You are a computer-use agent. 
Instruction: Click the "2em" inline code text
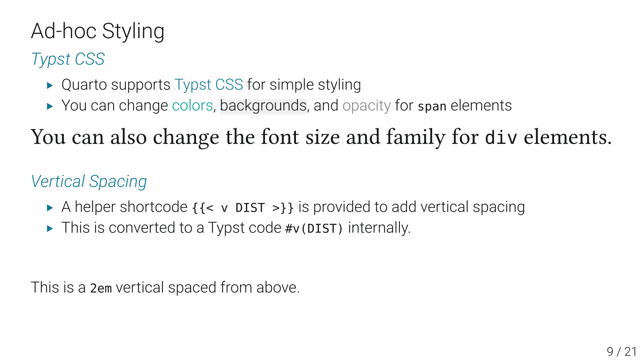point(101,288)
